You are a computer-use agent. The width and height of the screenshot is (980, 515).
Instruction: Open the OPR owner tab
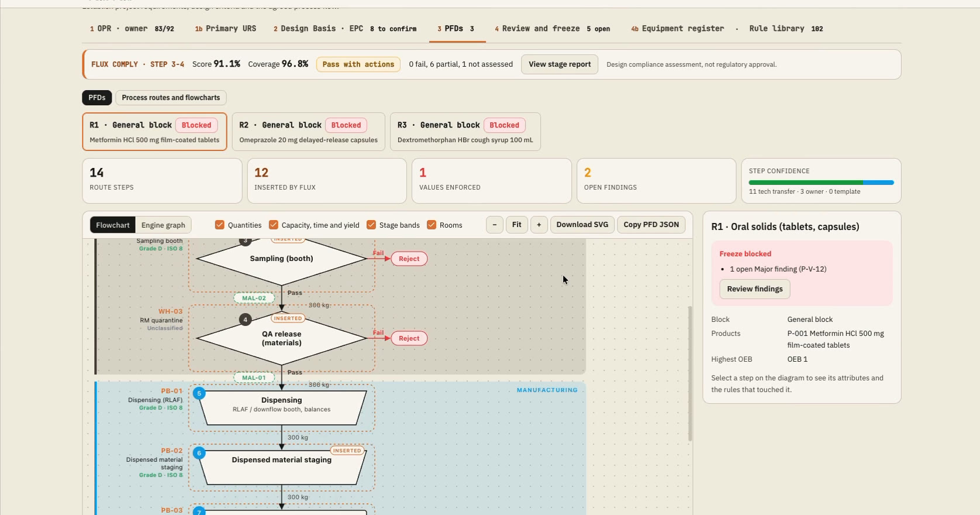point(132,29)
